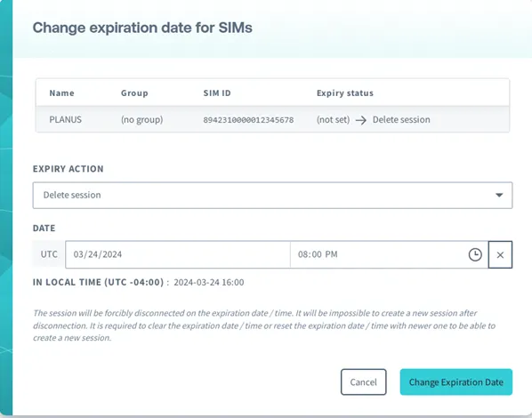
Task: Open the Delete session combo box
Action: pyautogui.click(x=272, y=195)
